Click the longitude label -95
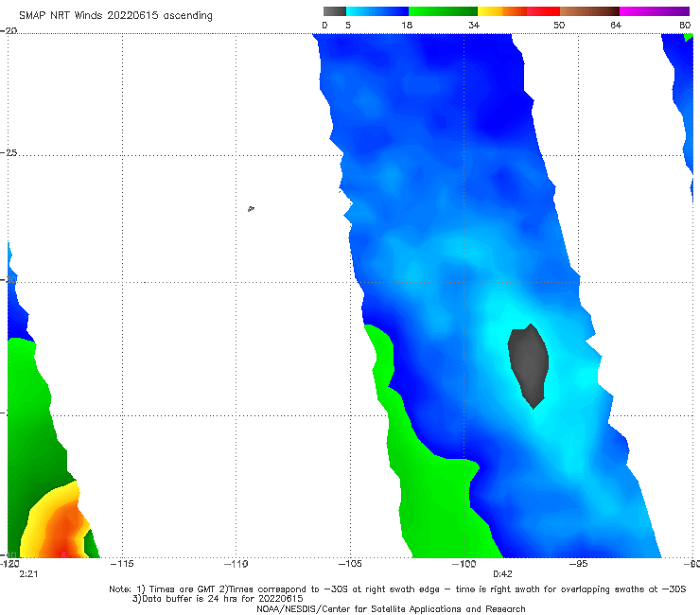 [578, 564]
